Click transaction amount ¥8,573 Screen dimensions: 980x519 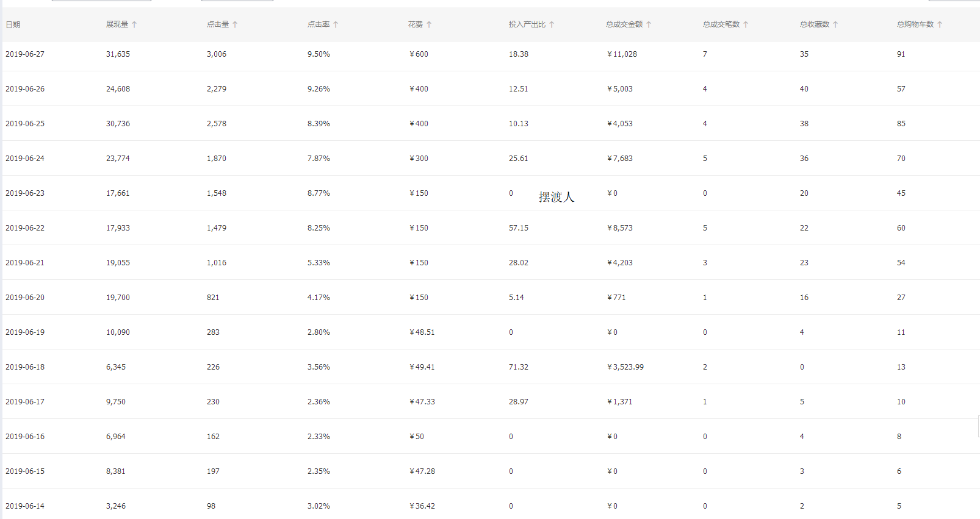tap(620, 228)
